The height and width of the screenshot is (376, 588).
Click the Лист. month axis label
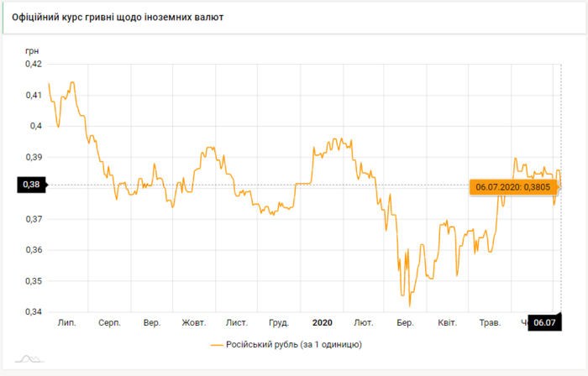237,322
